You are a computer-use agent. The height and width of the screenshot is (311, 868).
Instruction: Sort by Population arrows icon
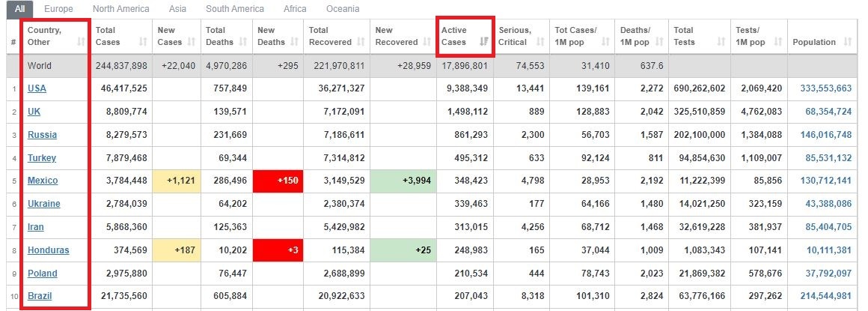point(848,42)
